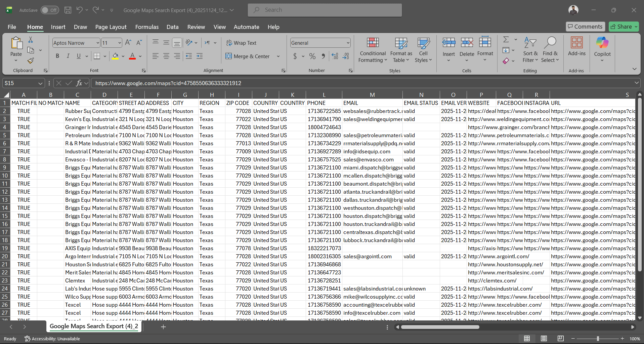Viewport: 644px width, 344px height.
Task: Open the Comments pane
Action: 585,27
